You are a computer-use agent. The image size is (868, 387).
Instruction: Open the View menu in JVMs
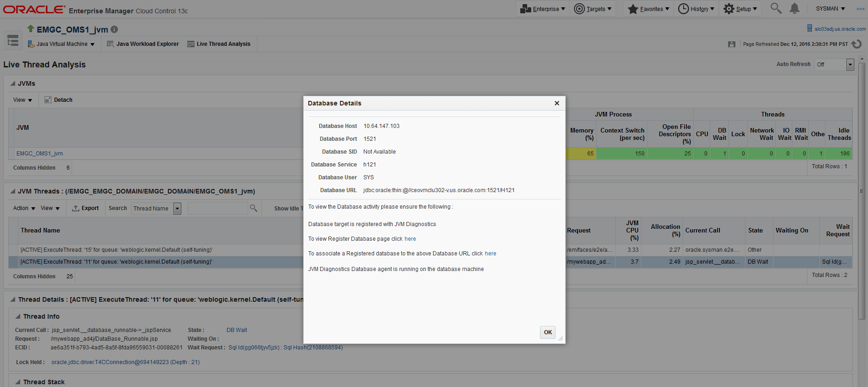coord(22,100)
